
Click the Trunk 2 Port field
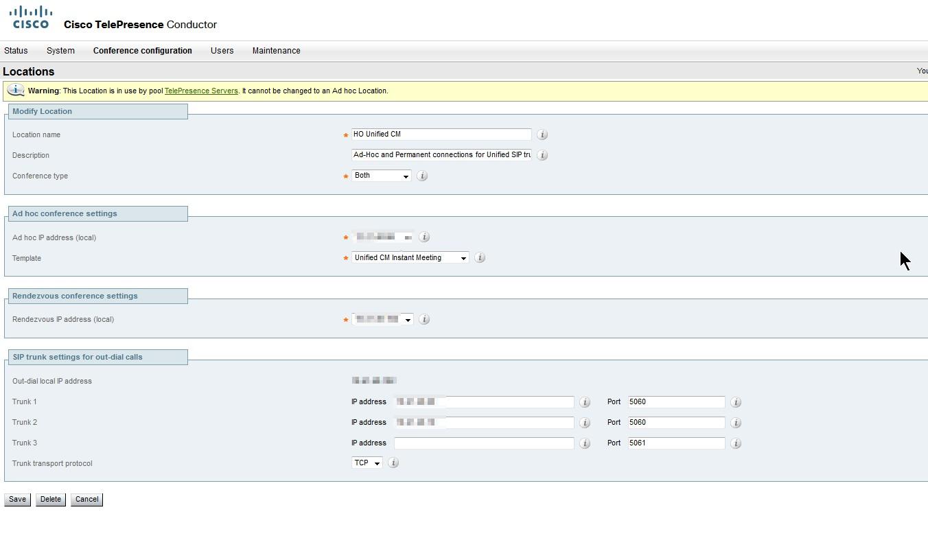[x=676, y=423]
